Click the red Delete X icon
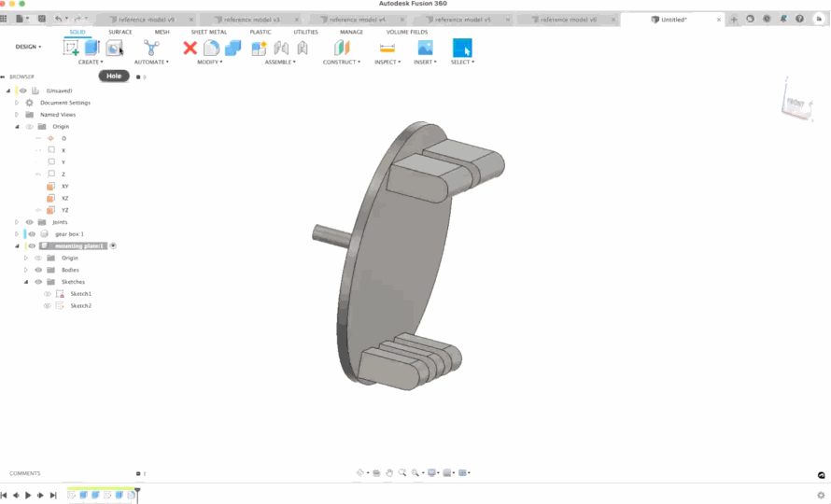This screenshot has height=504, width=831. [x=190, y=49]
